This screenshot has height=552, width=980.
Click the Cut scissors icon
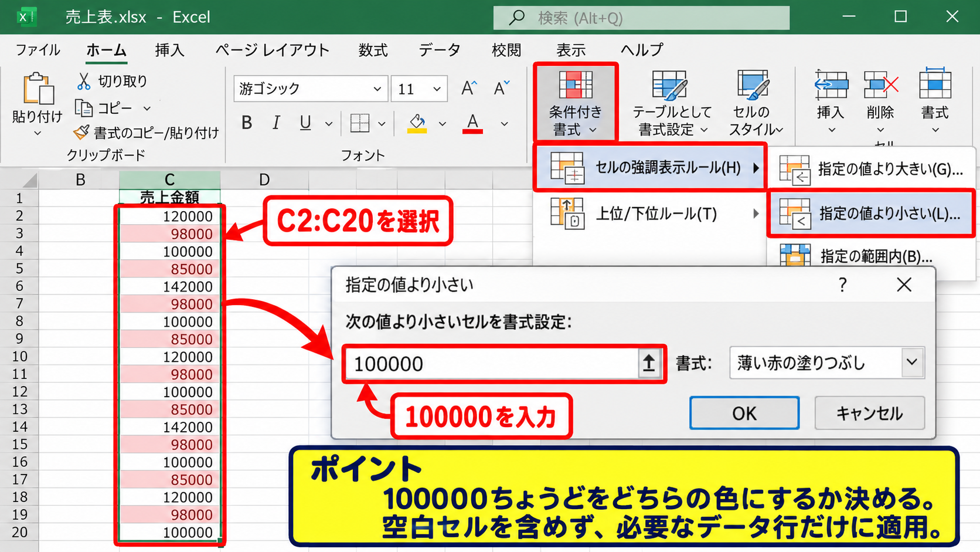pyautogui.click(x=84, y=81)
